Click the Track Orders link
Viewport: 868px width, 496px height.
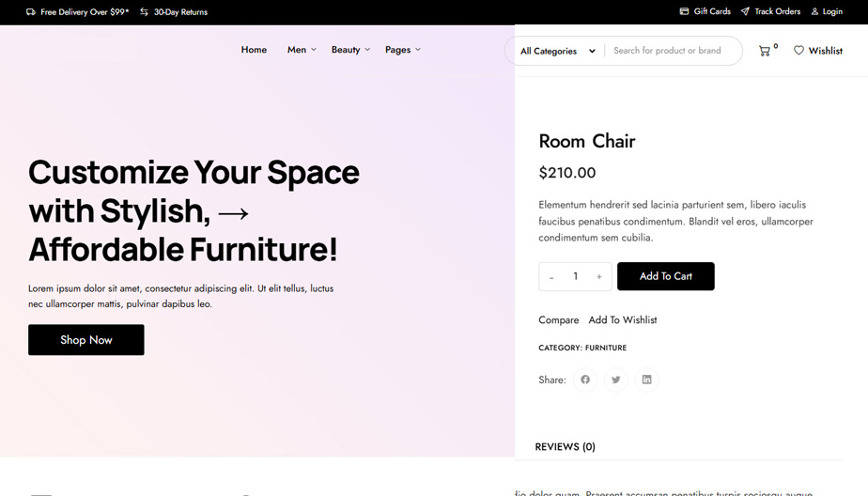pyautogui.click(x=770, y=11)
